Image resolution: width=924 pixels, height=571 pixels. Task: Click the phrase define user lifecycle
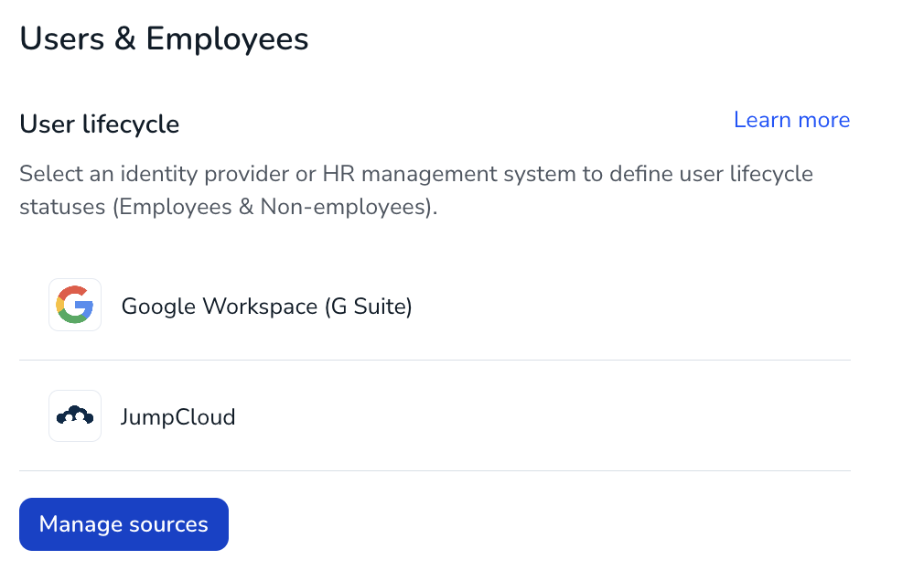coord(711,174)
